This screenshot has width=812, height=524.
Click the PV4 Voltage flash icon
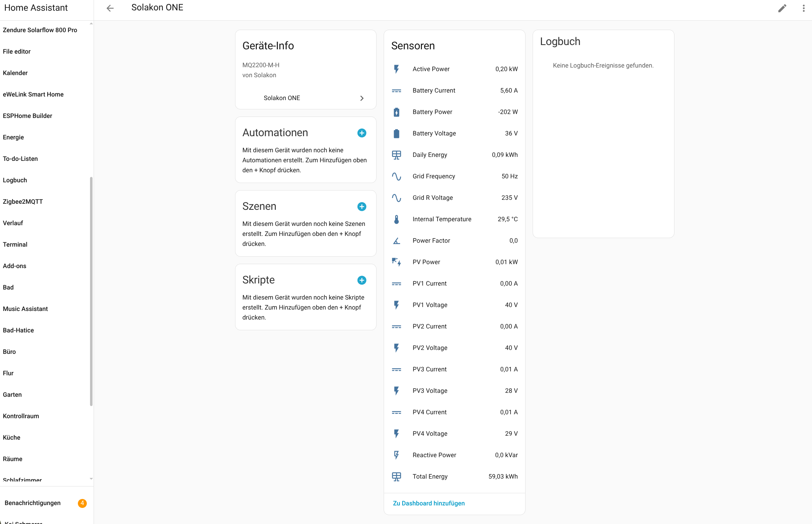pos(397,434)
